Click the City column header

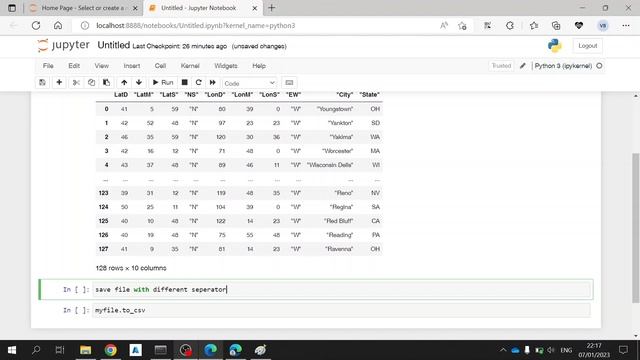point(344,95)
